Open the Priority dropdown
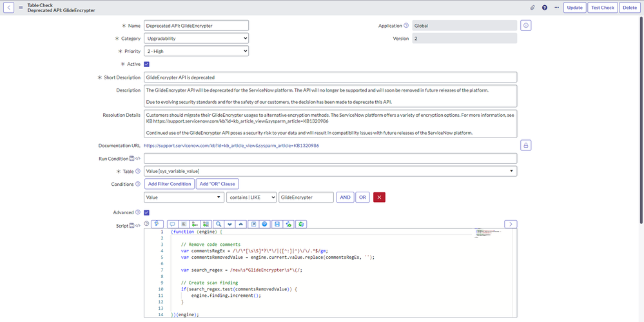 tap(197, 51)
